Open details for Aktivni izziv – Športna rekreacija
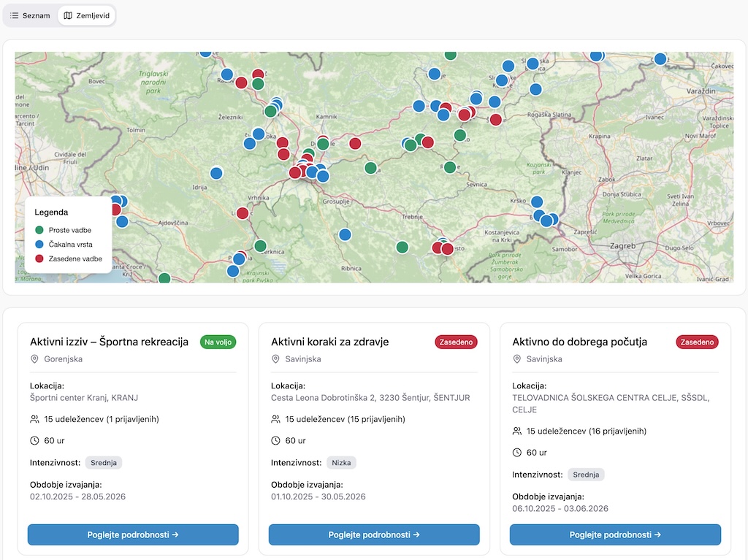The width and height of the screenshot is (748, 560). (x=133, y=534)
